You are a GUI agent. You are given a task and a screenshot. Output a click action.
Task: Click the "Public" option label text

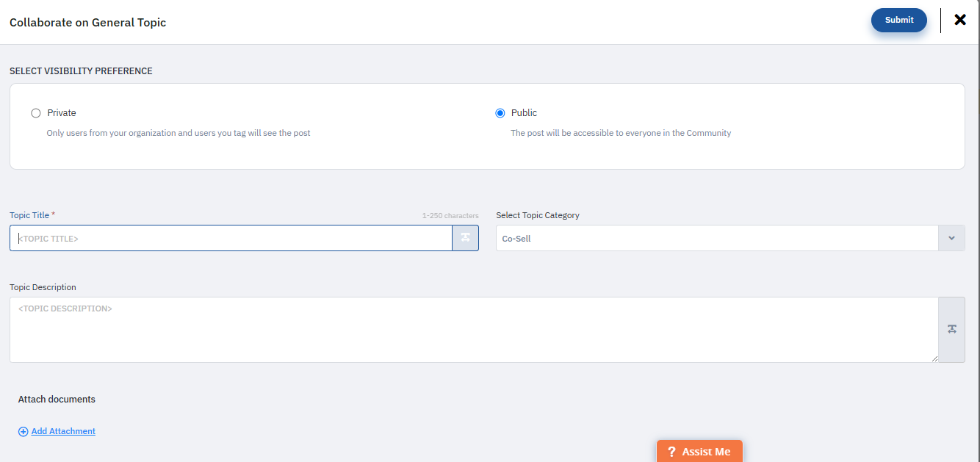tap(524, 113)
